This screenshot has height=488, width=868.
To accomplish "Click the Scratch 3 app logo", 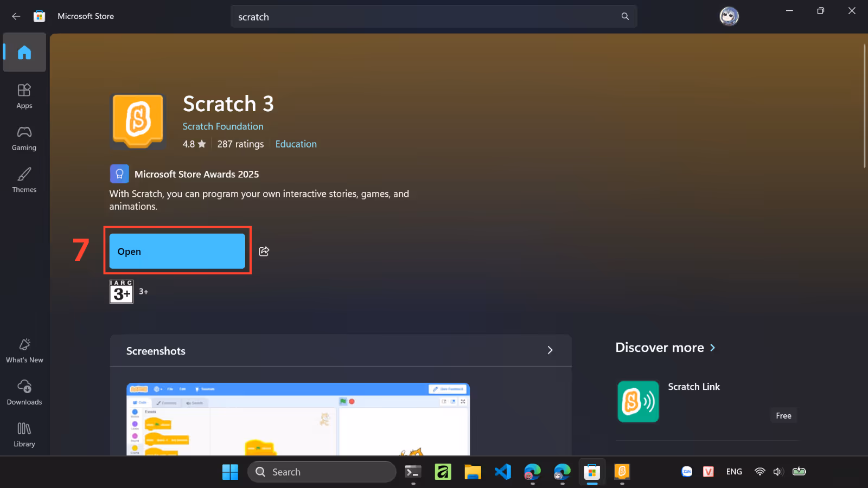I will coord(138,121).
